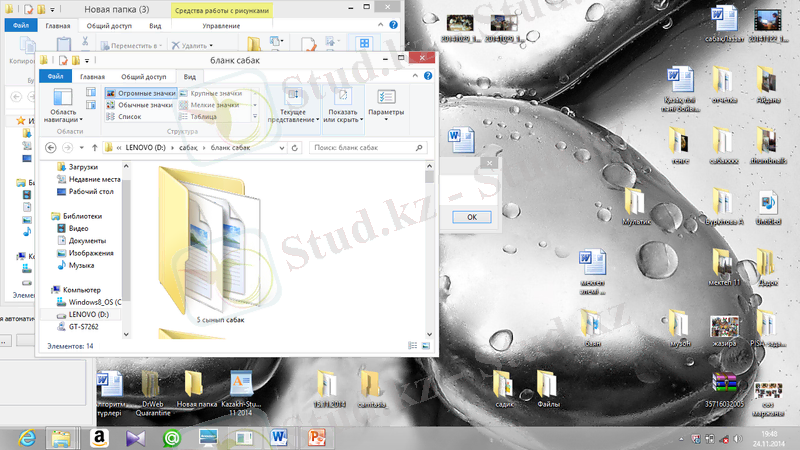Open Показать или скрыть dropdown

pyautogui.click(x=342, y=103)
